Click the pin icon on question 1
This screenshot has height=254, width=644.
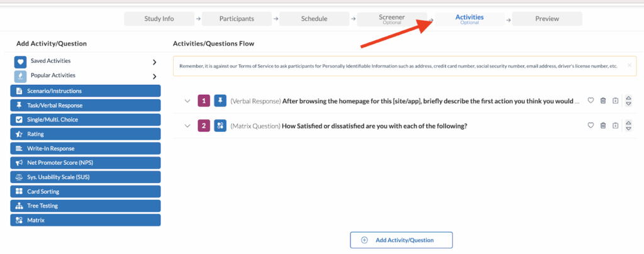point(219,101)
